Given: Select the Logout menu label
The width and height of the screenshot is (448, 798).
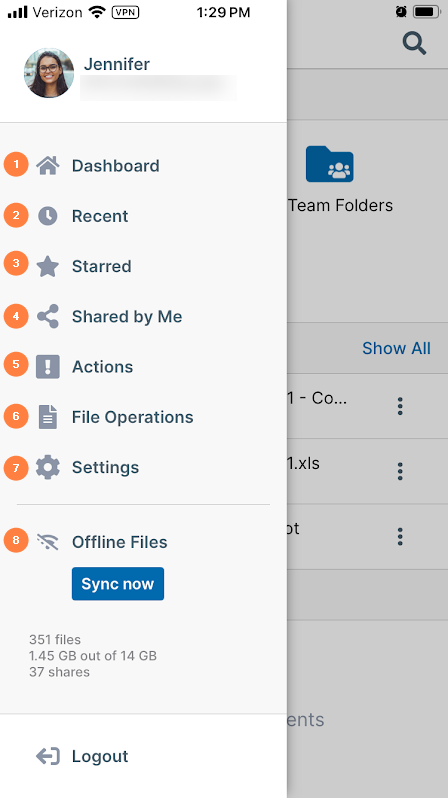Looking at the screenshot, I should [x=100, y=756].
